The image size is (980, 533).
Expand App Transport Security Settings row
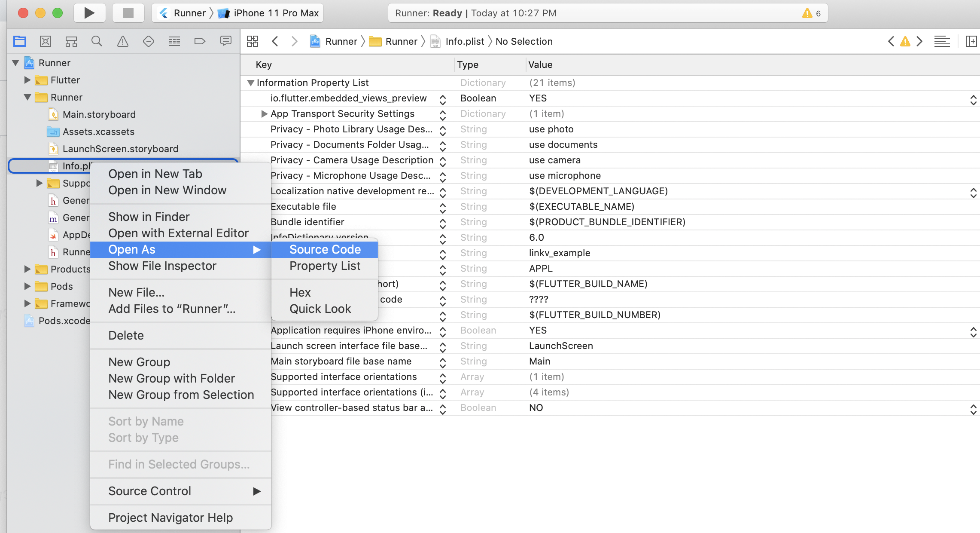click(264, 114)
